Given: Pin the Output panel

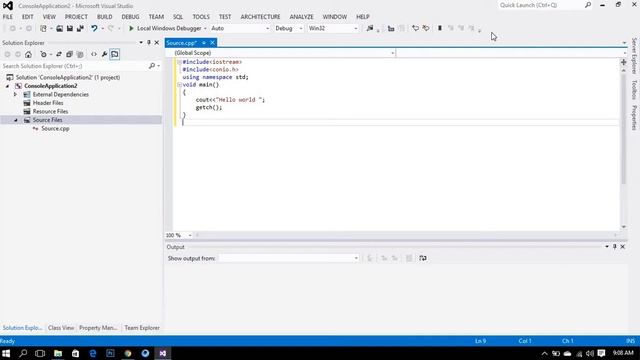Looking at the screenshot, I should pyautogui.click(x=615, y=247).
